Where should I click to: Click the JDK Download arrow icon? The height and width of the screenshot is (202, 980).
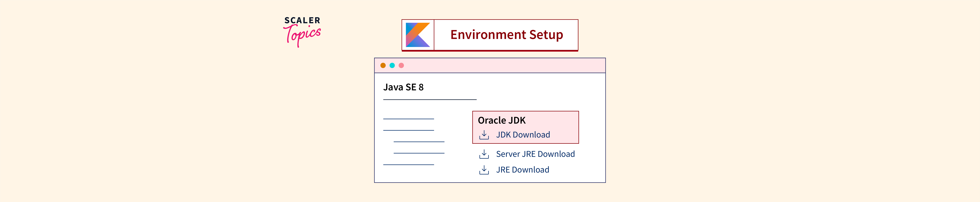tap(484, 135)
